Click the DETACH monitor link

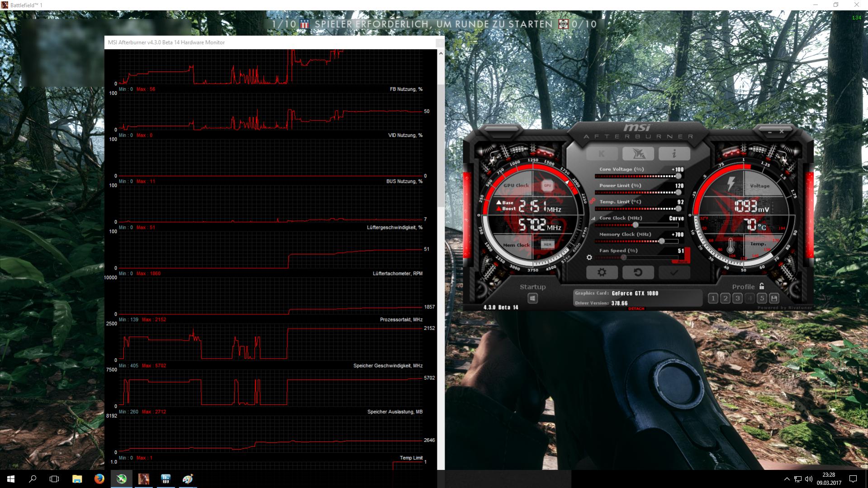pos(636,308)
